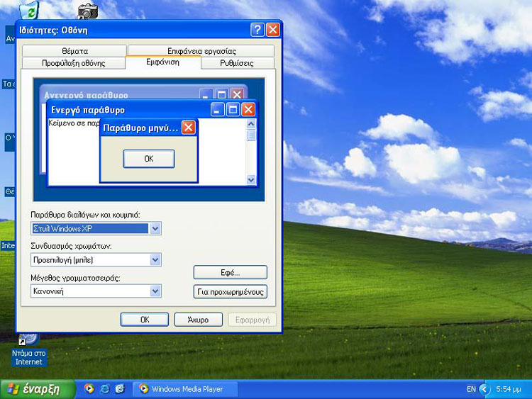Click the preview message box OK button

pyautogui.click(x=149, y=159)
